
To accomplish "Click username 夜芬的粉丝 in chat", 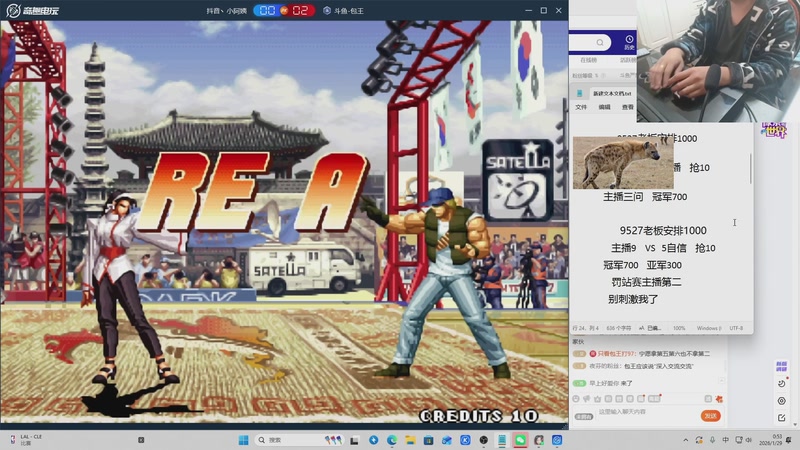I will tap(605, 366).
